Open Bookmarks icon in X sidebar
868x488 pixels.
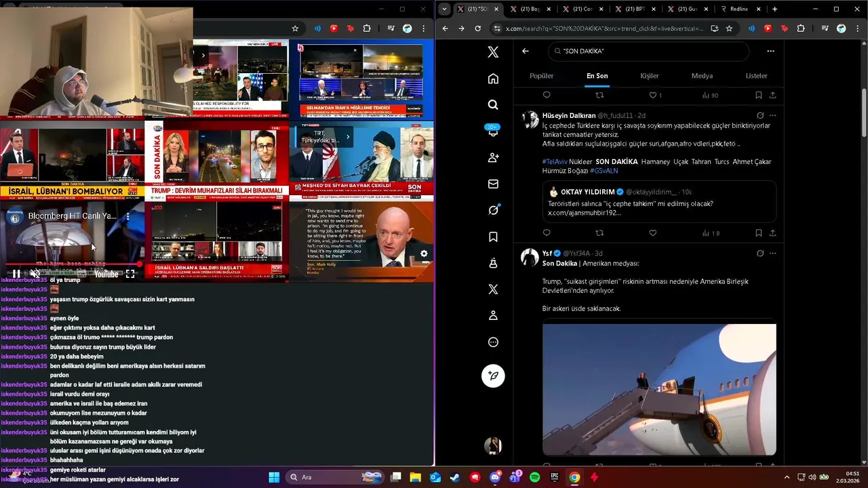pos(493,237)
